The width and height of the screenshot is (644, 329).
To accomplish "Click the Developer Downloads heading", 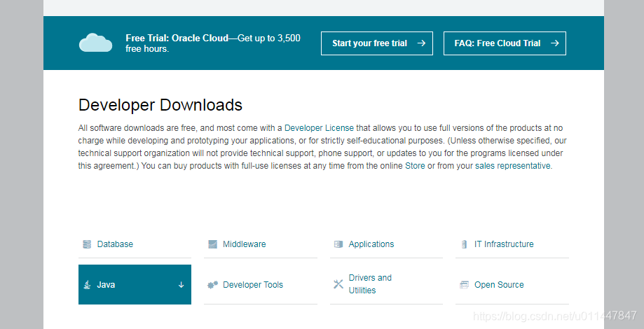I will 160,105.
